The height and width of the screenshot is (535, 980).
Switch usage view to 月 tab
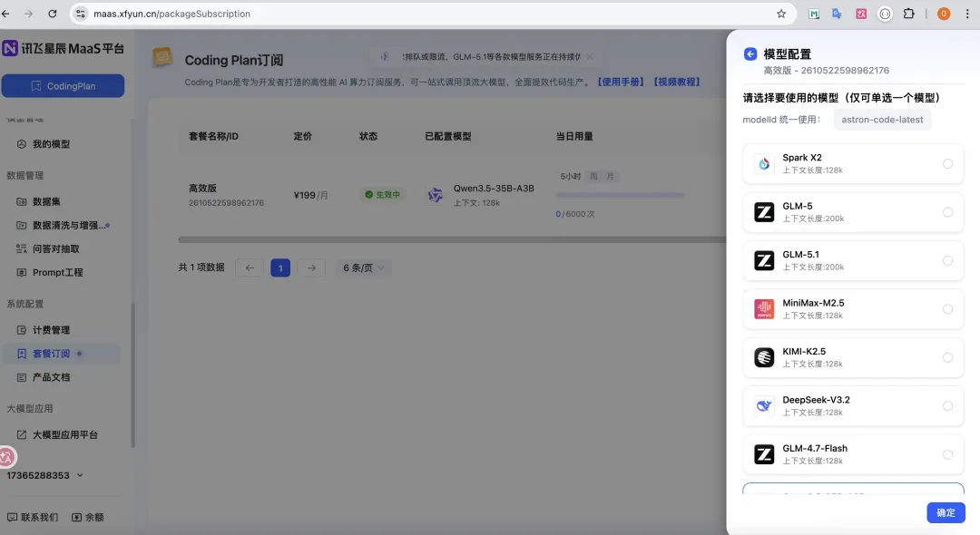point(610,177)
